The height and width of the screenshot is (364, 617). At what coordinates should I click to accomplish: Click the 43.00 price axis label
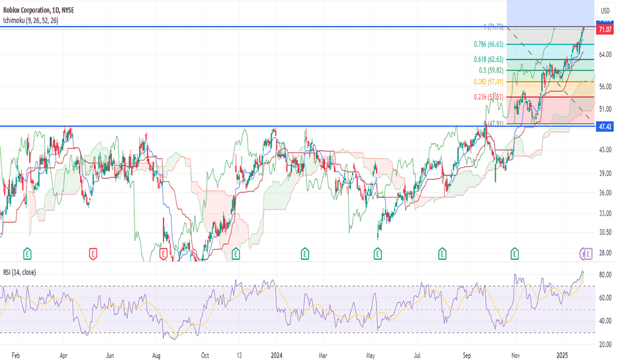point(605,150)
